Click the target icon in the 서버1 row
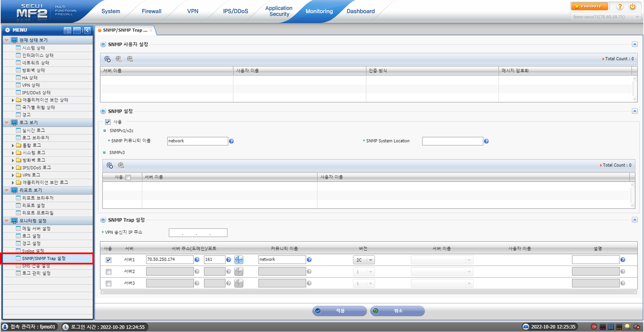Screen dimensions: 644x332 (239, 259)
